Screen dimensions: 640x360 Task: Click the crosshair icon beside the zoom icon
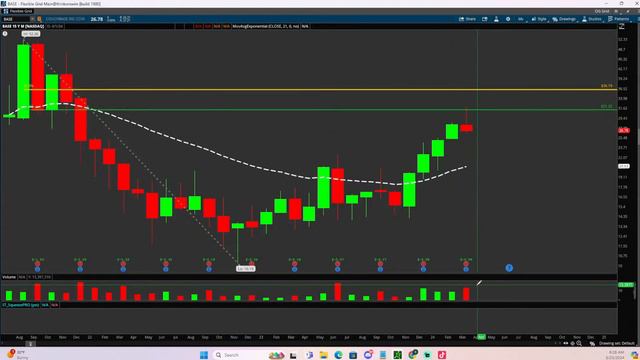pos(573,344)
